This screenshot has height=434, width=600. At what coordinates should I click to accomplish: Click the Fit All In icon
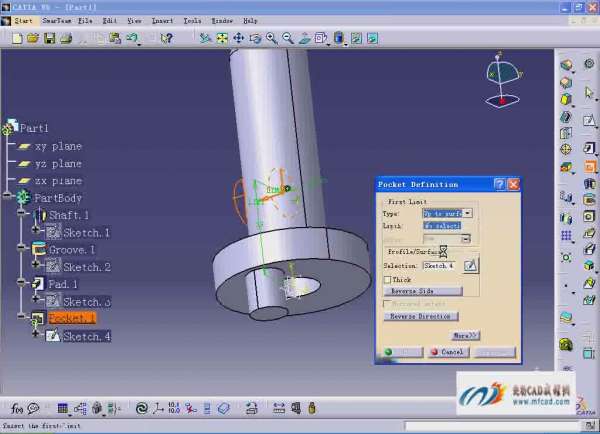coord(222,38)
